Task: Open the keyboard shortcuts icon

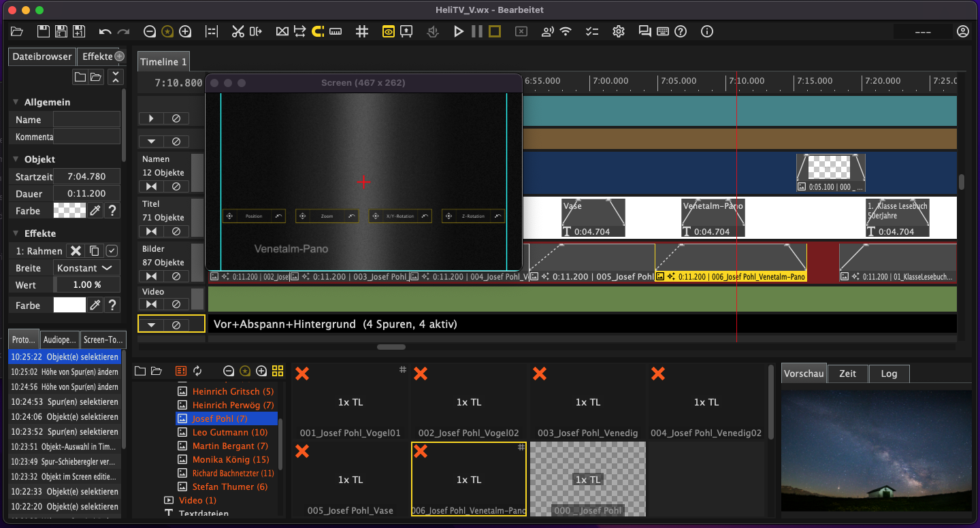Action: tap(662, 31)
